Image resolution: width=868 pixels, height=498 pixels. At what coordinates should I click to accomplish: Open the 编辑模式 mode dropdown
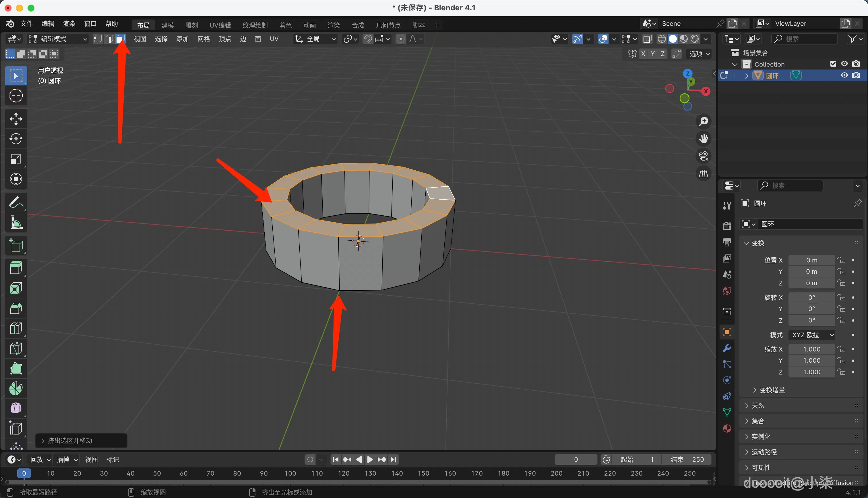click(58, 39)
